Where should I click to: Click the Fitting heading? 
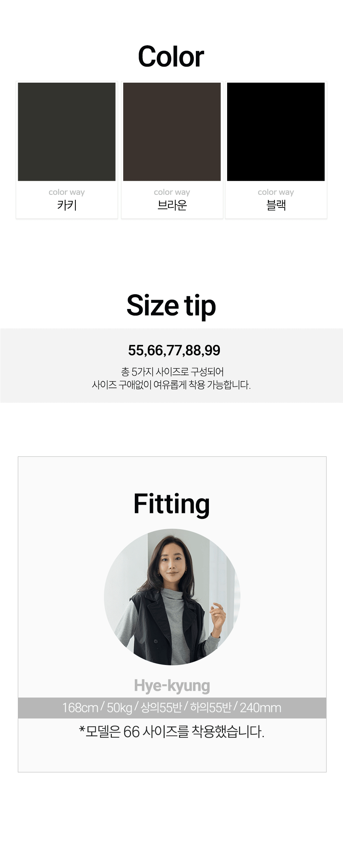[171, 504]
